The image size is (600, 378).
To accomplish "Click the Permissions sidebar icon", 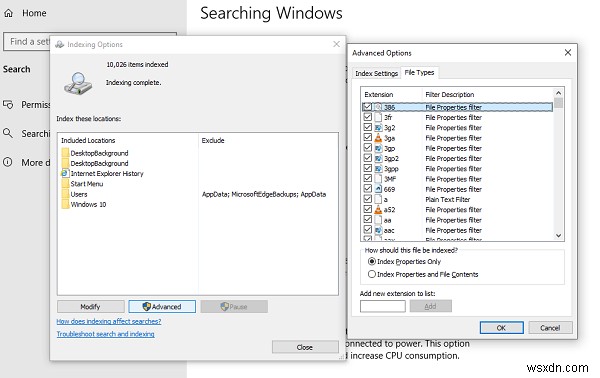I will [8, 104].
